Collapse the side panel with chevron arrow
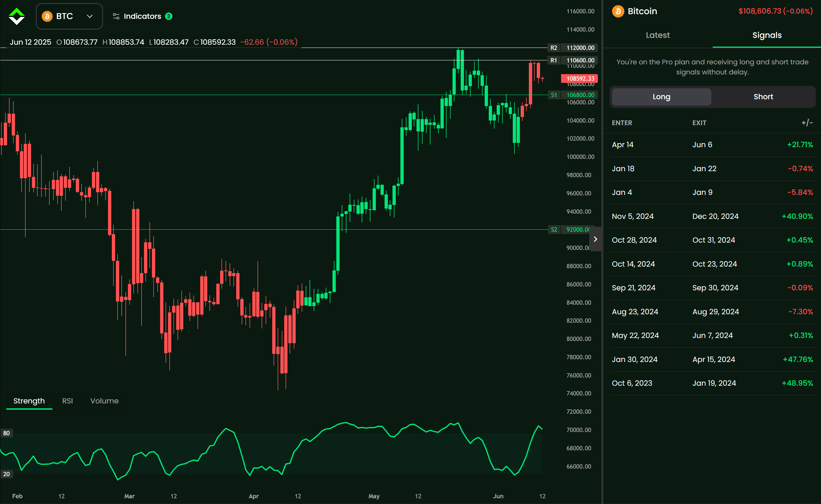Viewport: 821px width, 504px height. (596, 239)
